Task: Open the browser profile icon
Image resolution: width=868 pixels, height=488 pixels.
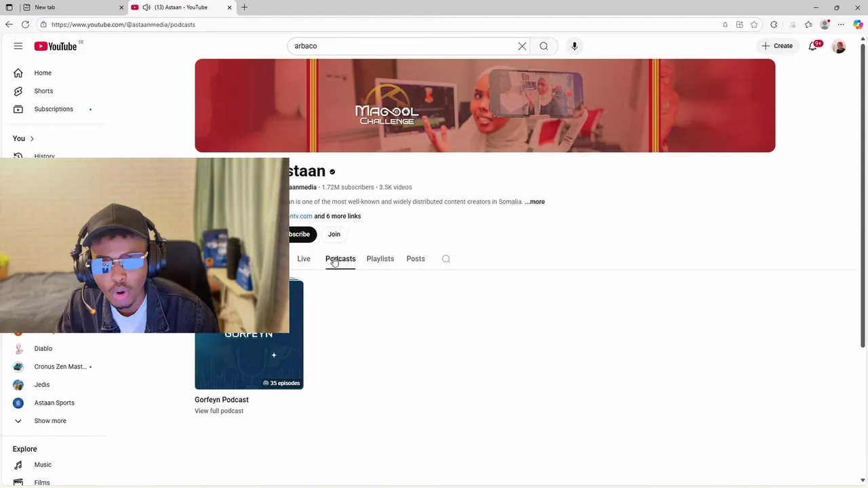Action: [x=825, y=24]
